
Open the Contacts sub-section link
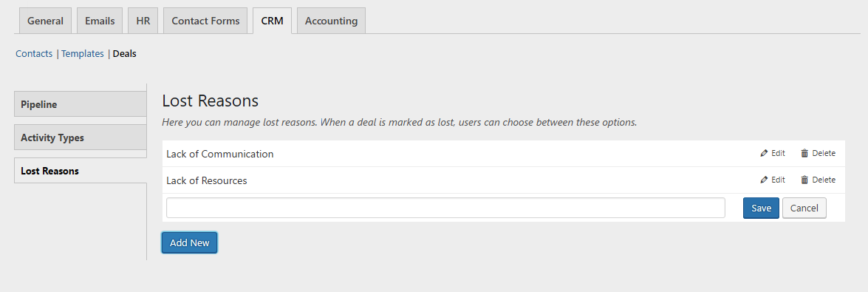coord(34,54)
